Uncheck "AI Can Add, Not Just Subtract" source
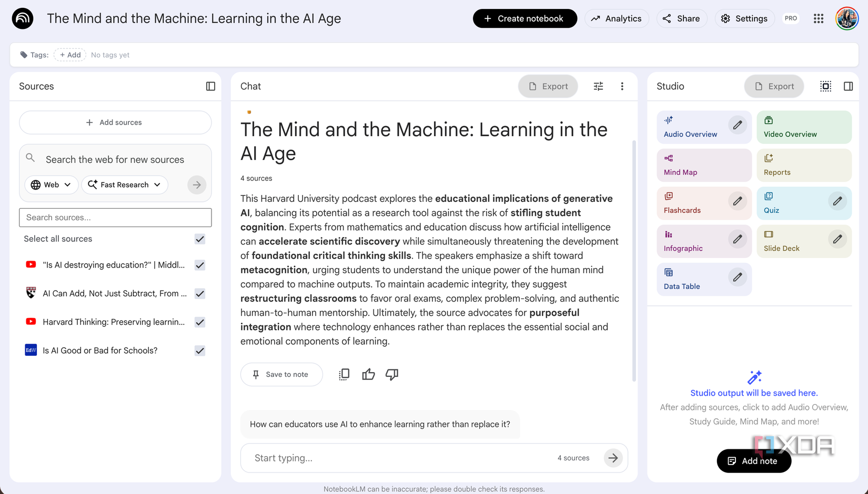This screenshot has width=868, height=494. pos(200,294)
